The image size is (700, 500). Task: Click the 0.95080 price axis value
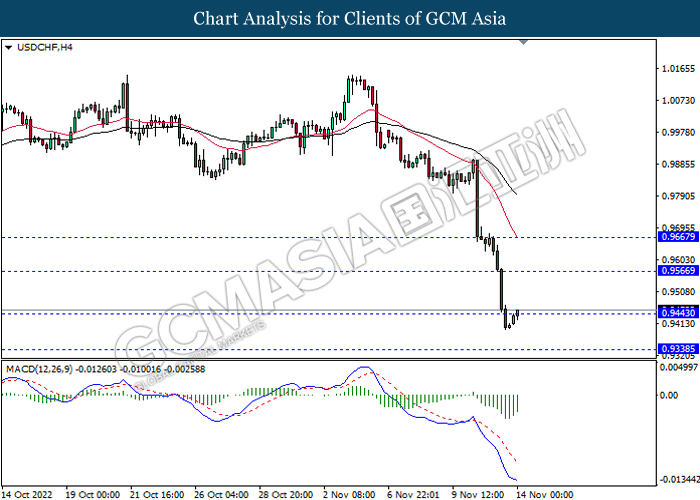point(678,292)
